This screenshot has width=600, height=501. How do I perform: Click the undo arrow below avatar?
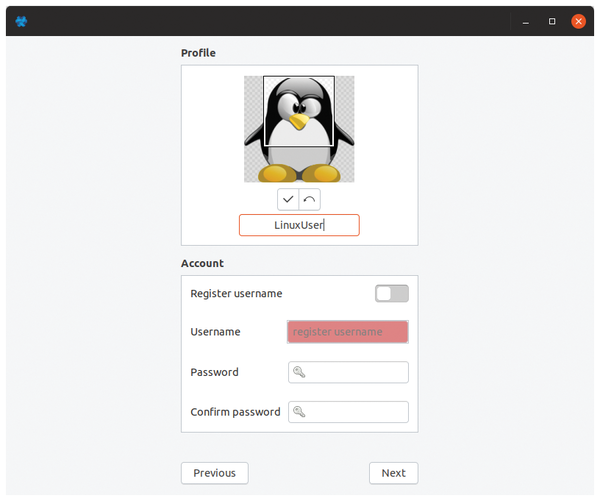point(309,199)
